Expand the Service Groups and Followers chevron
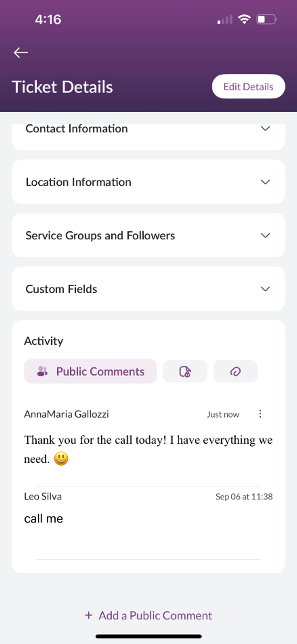The height and width of the screenshot is (644, 297). point(265,236)
